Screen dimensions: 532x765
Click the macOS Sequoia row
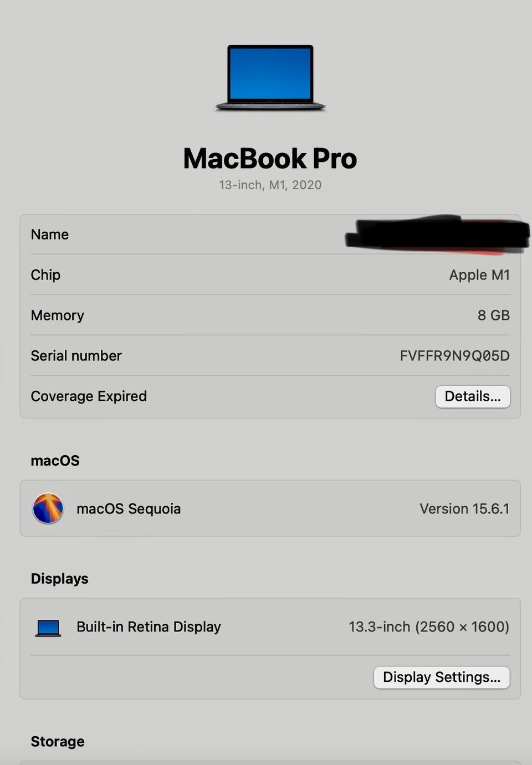click(270, 508)
